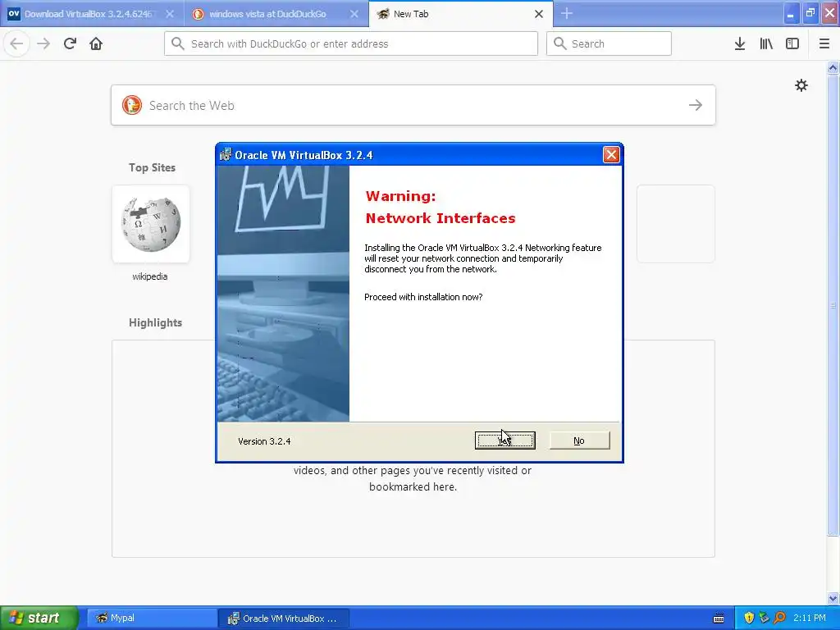840x630 pixels.
Task: Close the windows vista DuckDuckGo tab
Action: [354, 14]
